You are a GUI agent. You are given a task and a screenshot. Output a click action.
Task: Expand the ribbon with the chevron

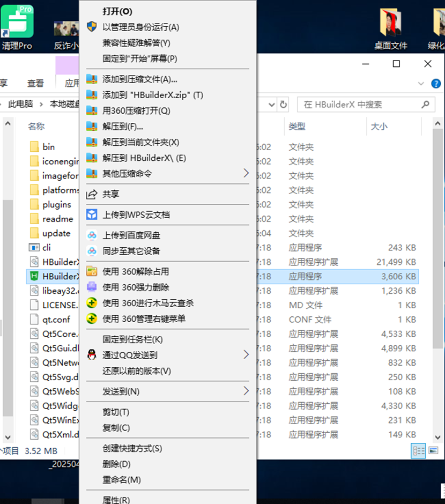click(x=421, y=84)
